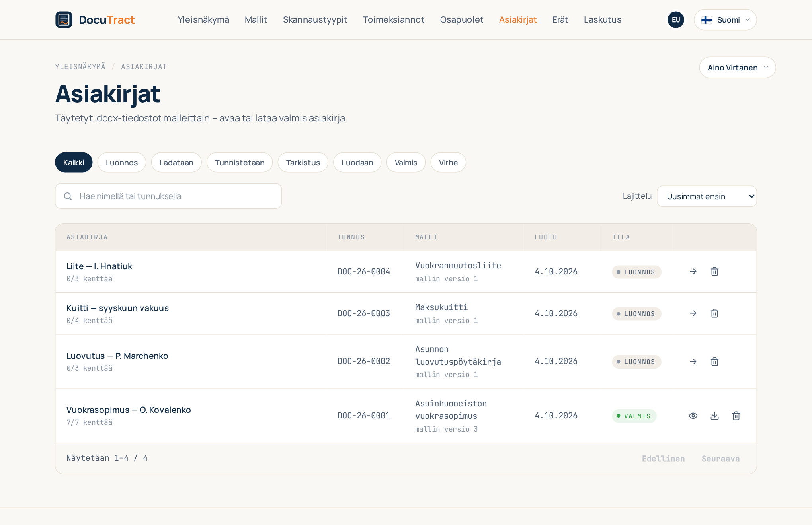The image size is (812, 525).
Task: Expand the Aino Virtanen user dropdown
Action: (x=737, y=68)
